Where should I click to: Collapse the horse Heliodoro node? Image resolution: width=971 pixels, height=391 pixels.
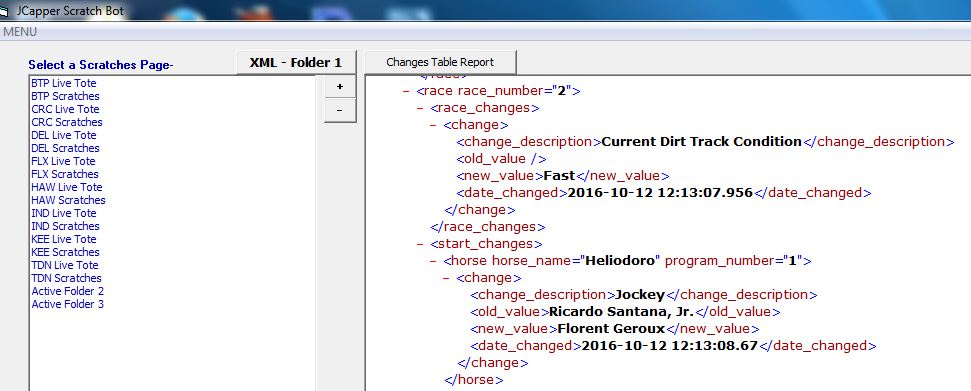coord(433,261)
